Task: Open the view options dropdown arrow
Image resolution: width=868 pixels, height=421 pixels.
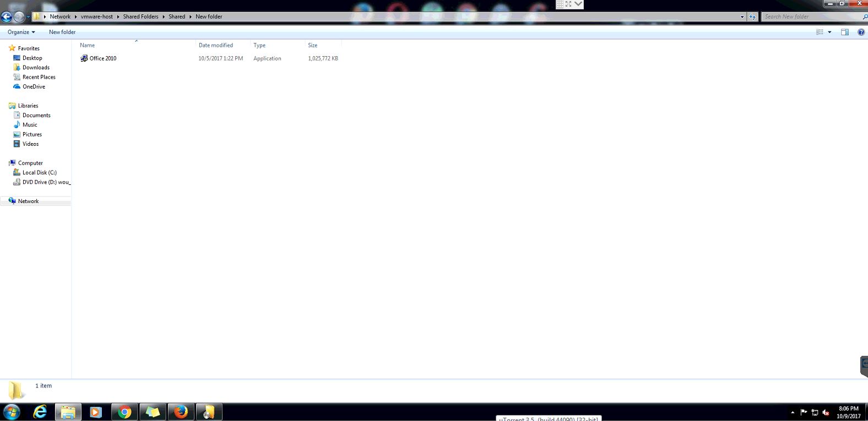Action: (x=829, y=32)
